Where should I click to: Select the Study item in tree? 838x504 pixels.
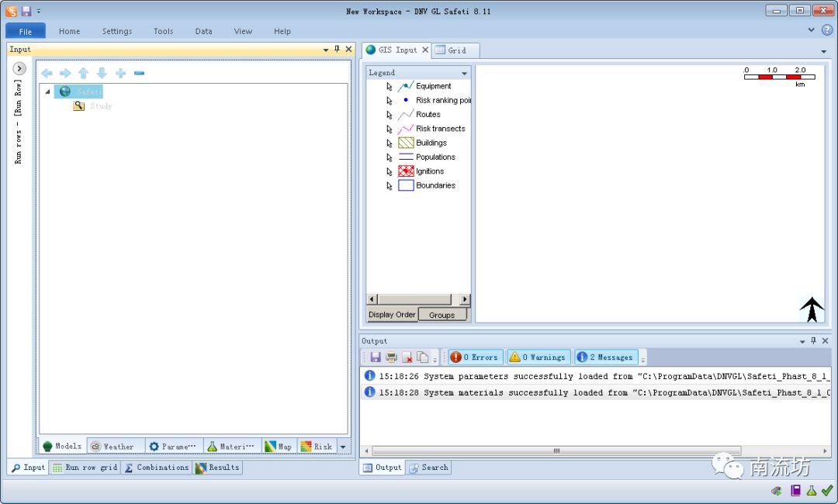pyautogui.click(x=100, y=106)
